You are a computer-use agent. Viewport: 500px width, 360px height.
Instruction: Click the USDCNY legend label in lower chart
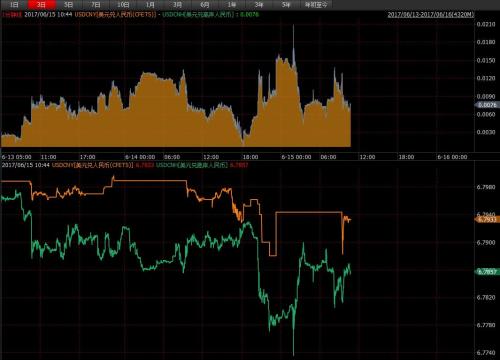[x=92, y=165]
